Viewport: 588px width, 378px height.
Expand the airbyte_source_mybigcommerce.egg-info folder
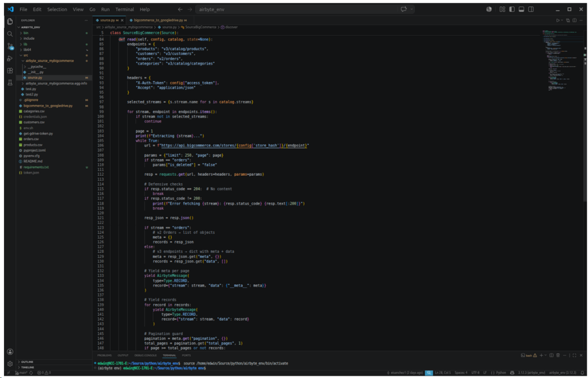[x=54, y=83]
